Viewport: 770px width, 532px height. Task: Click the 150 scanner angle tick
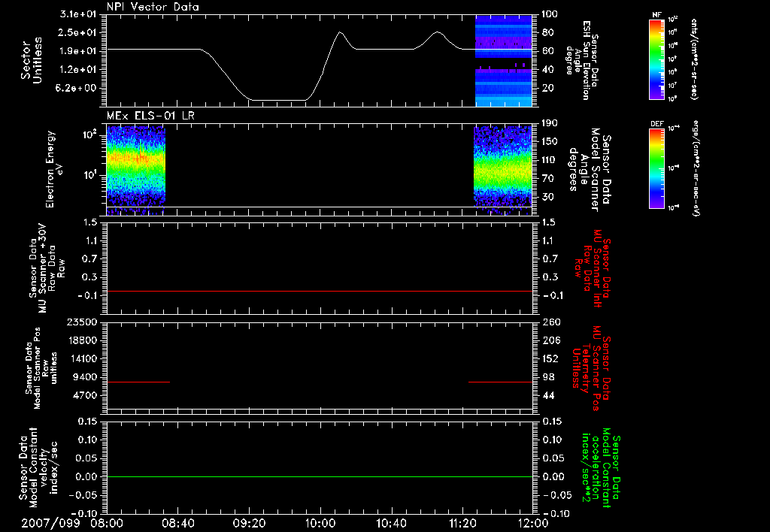pos(550,141)
